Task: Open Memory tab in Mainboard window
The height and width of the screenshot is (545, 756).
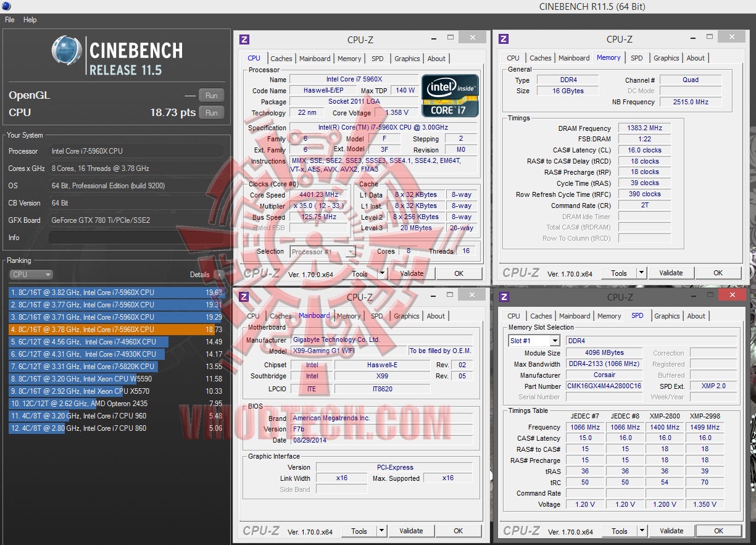Action: (x=349, y=316)
